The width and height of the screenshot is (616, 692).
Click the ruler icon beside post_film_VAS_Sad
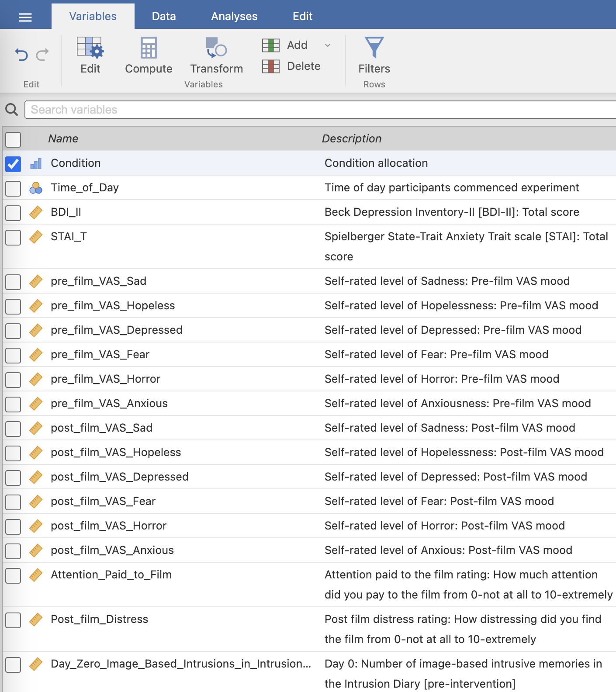pos(36,428)
